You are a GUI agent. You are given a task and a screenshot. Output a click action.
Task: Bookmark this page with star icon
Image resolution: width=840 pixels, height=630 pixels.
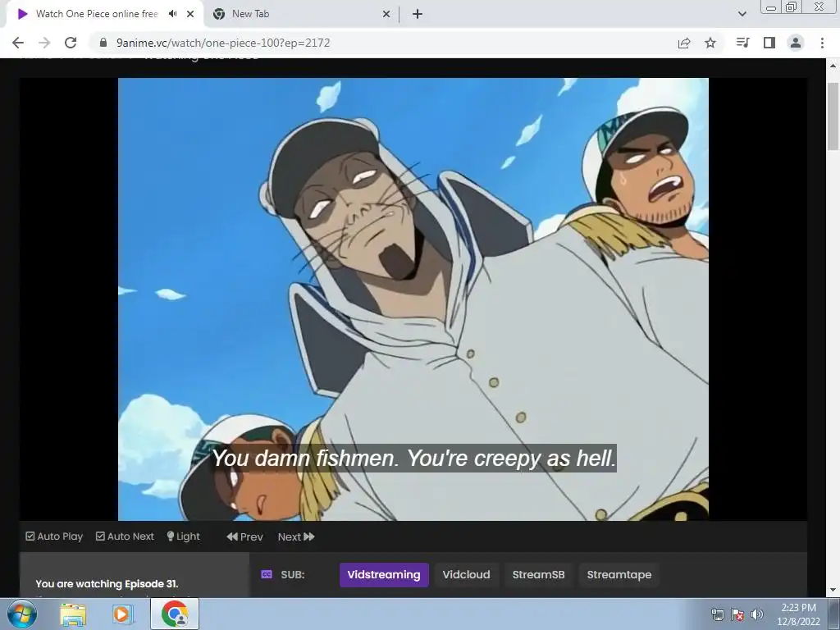point(710,43)
